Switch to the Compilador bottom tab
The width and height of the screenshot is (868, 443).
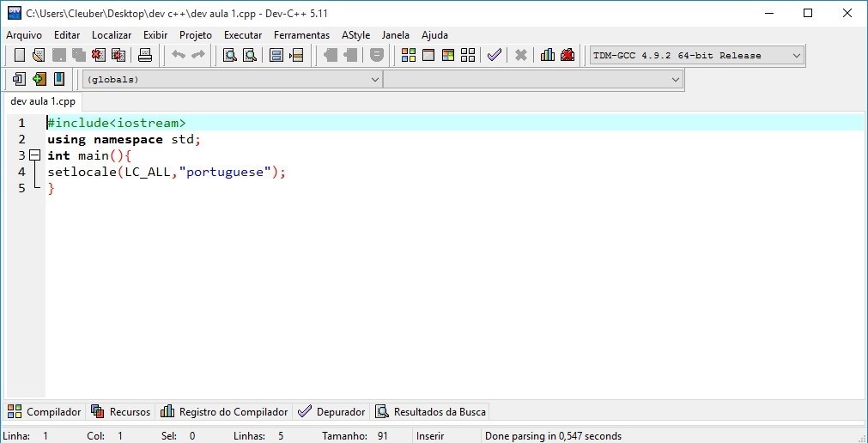tap(45, 412)
